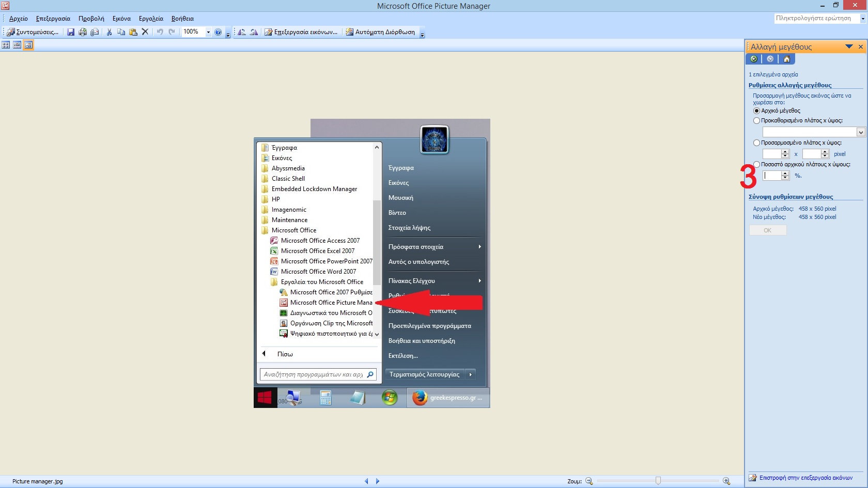Click the Save (floppy disk) icon
Screen dimensions: 868x488
(x=71, y=32)
